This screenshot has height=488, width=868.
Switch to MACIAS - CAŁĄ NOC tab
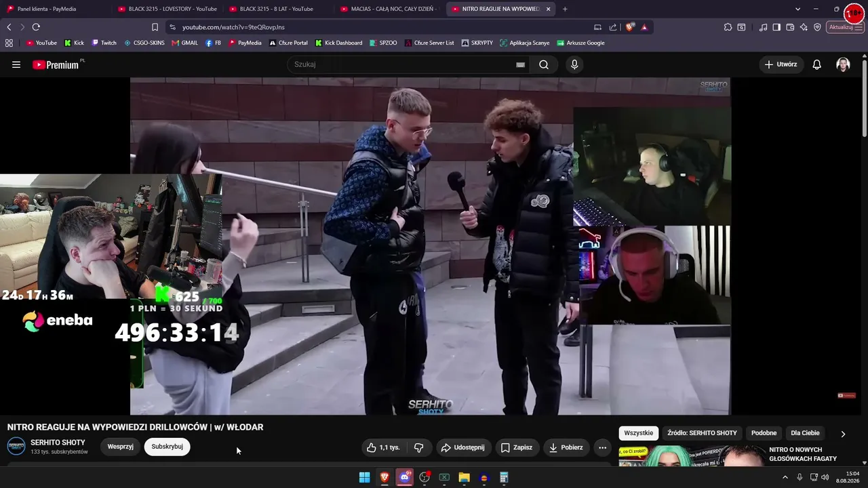pyautogui.click(x=390, y=9)
